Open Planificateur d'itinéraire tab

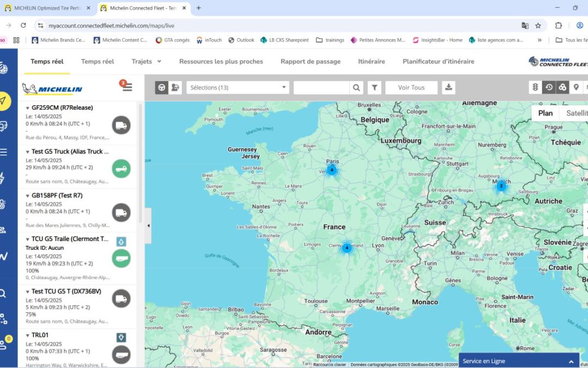[x=438, y=61]
